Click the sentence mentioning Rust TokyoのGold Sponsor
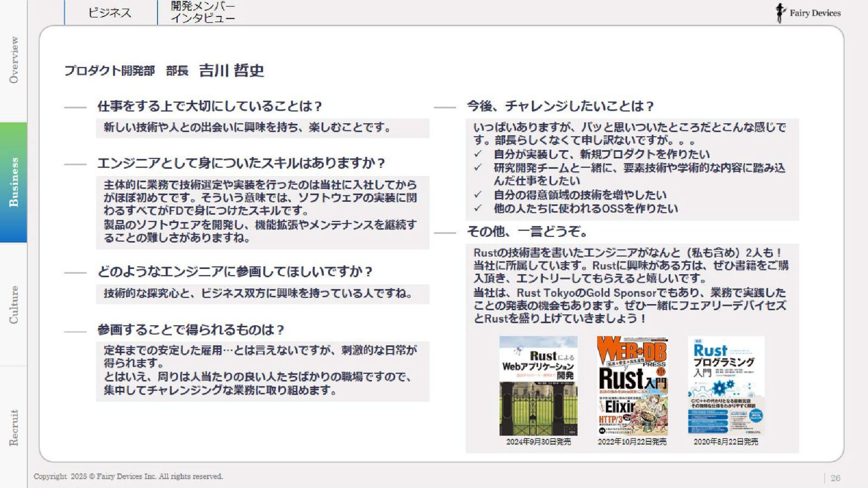Screen dimensions: 868x488 click(630, 305)
